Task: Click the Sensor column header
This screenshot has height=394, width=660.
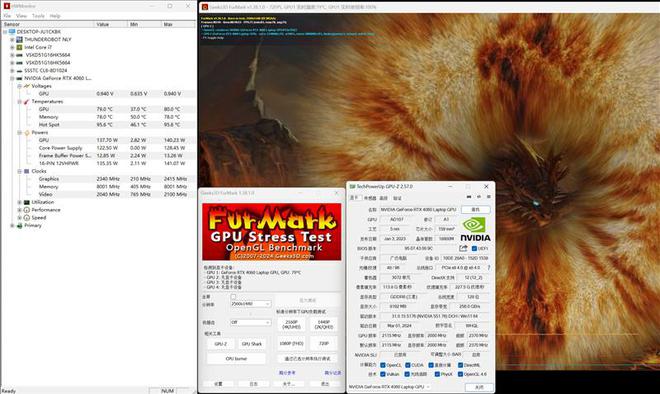Action: (48, 24)
